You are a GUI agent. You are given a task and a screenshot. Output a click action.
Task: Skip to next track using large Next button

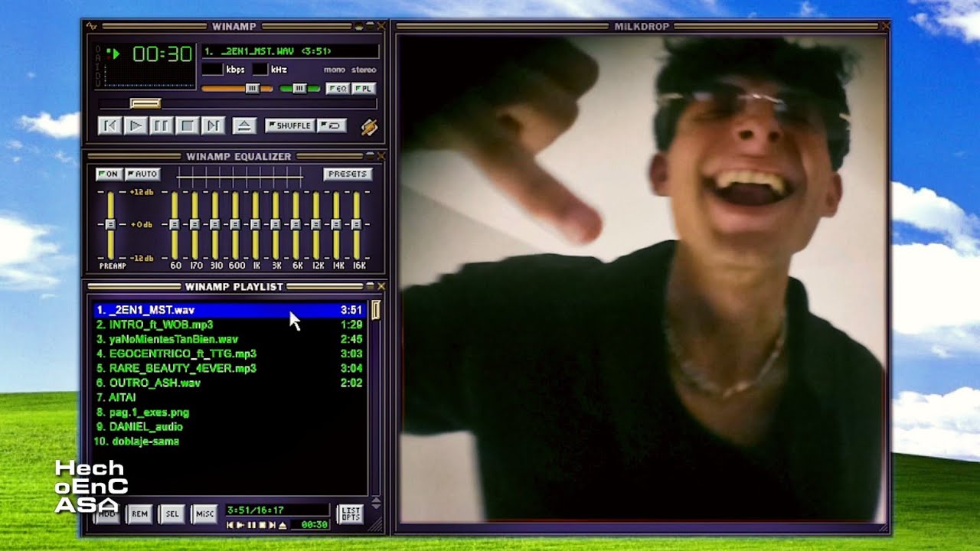213,126
